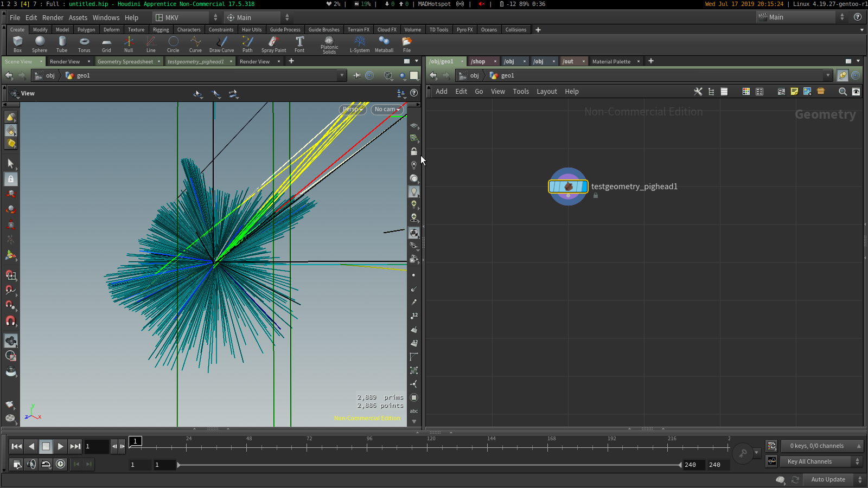Select the Sphere shelf tool
This screenshot has width=868, height=488.
click(x=40, y=44)
